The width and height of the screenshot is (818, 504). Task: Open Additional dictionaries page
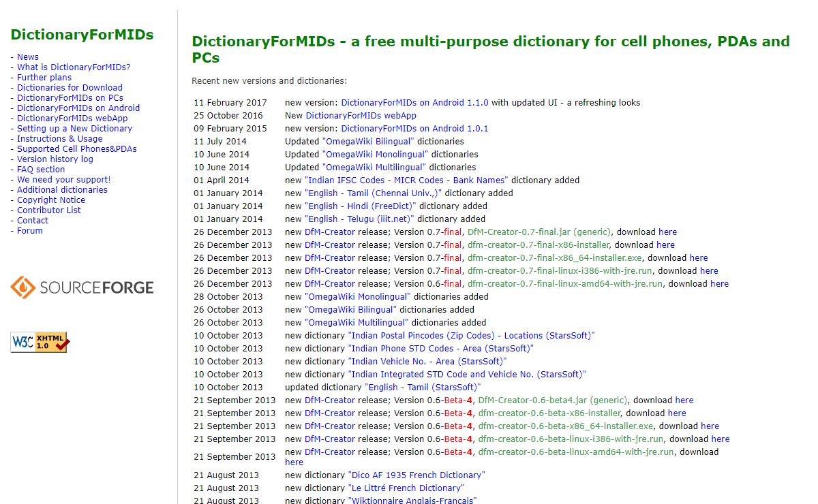click(62, 190)
